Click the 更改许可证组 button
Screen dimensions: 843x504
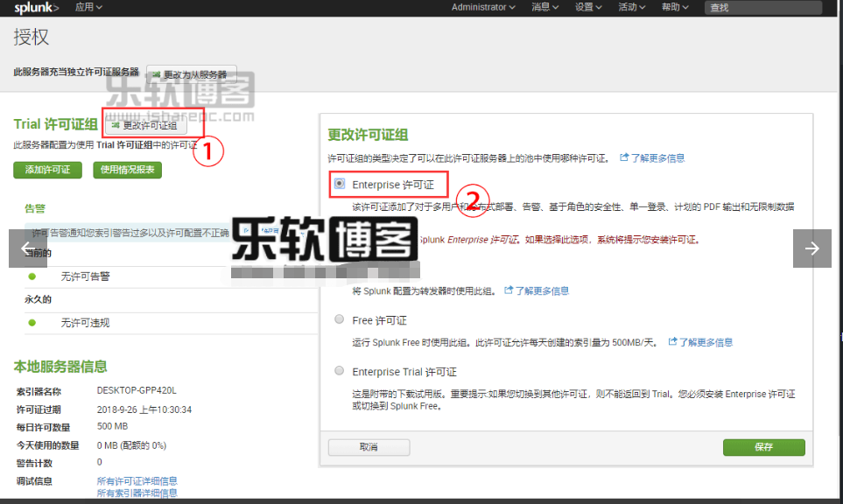pos(145,125)
